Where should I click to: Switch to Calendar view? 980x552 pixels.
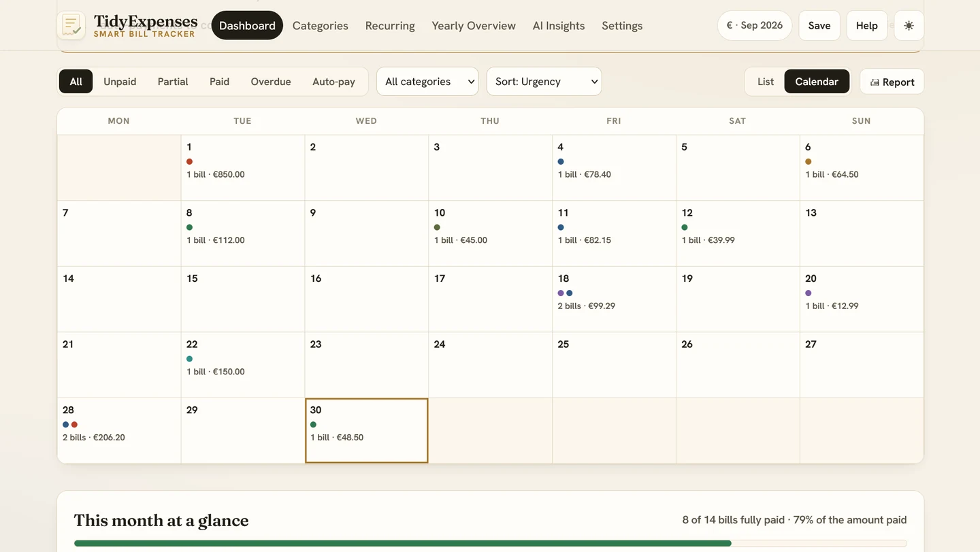(x=817, y=82)
